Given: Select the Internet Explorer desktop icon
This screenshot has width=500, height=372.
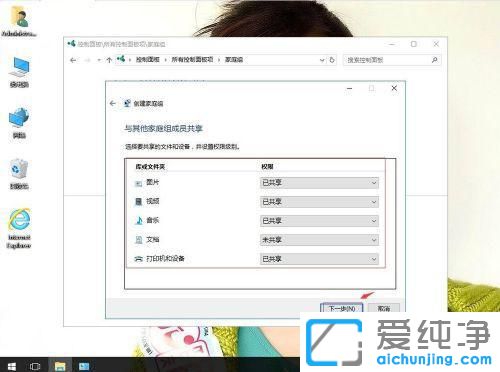Looking at the screenshot, I should point(19,229).
